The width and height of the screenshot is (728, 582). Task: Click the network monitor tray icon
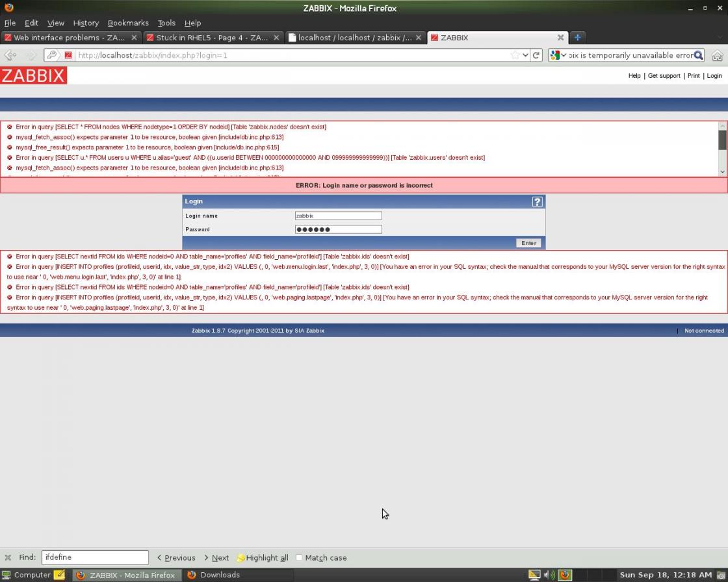(x=534, y=575)
